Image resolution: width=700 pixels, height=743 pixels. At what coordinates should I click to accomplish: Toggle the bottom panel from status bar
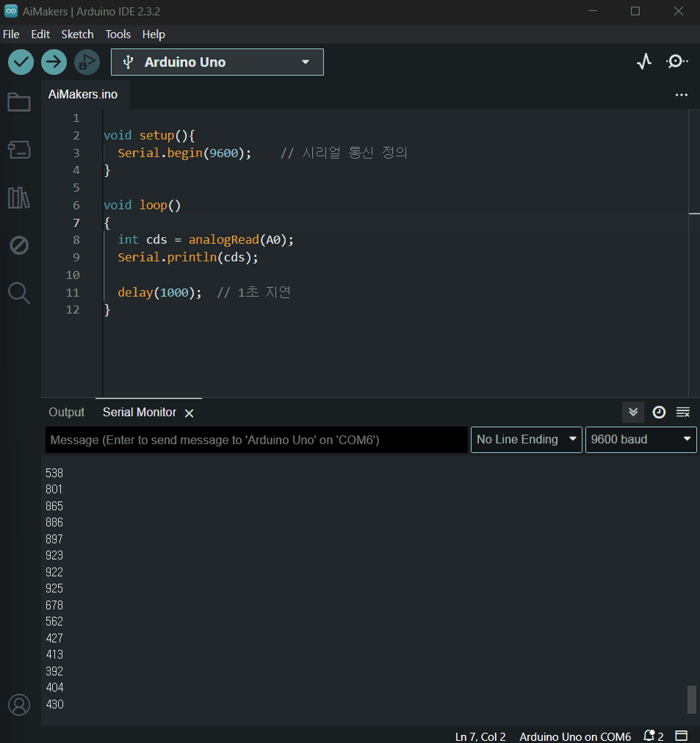coord(682,736)
